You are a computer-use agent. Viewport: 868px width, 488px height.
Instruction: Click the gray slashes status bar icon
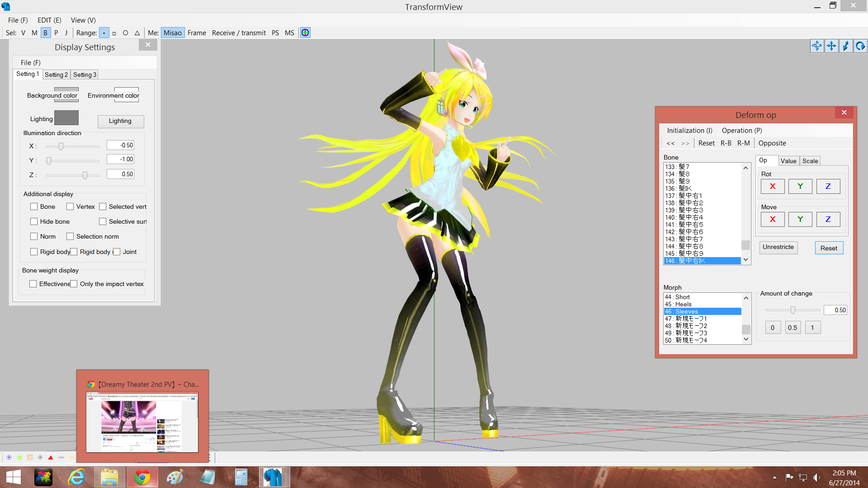coord(61,457)
